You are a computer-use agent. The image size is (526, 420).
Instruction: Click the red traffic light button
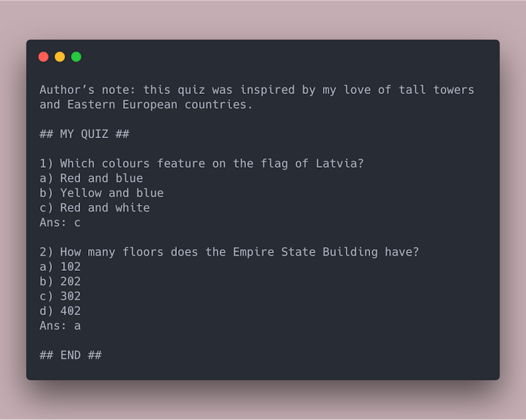(x=43, y=57)
